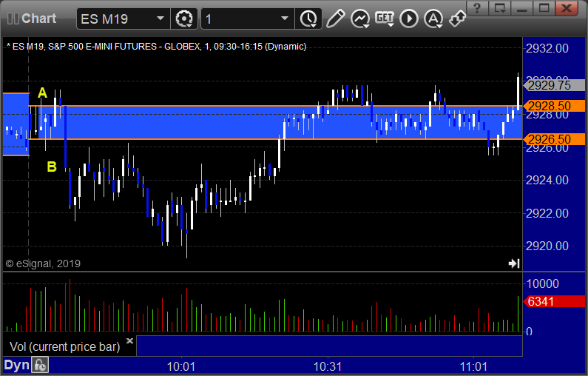Click the 10:01 time axis label
This screenshot has height=376, width=588.
(181, 366)
